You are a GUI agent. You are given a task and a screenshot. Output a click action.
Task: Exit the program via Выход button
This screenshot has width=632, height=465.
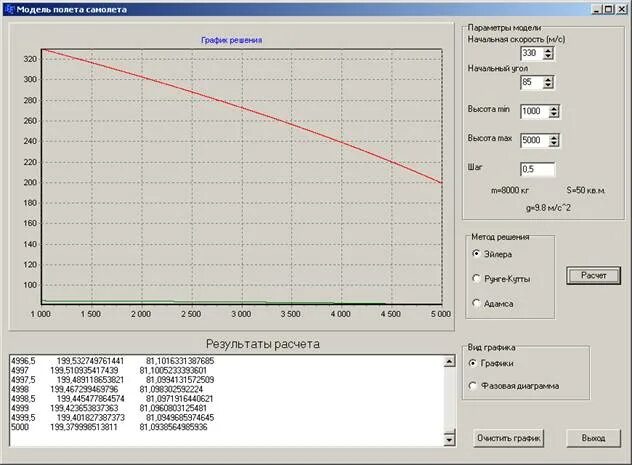pyautogui.click(x=593, y=438)
